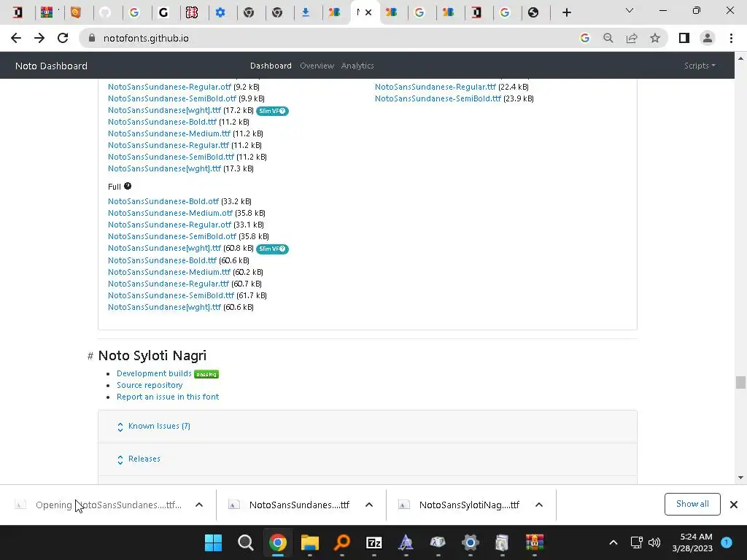Close the active browser tab
Viewport: 747px width, 560px height.
coord(368,12)
